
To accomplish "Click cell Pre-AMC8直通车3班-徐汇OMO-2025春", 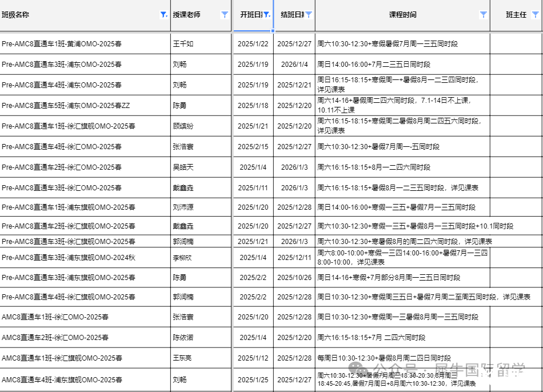I will pos(85,187).
